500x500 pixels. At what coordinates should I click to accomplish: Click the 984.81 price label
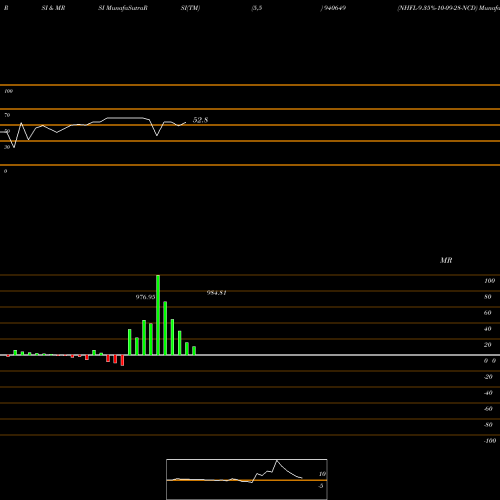pos(217,293)
